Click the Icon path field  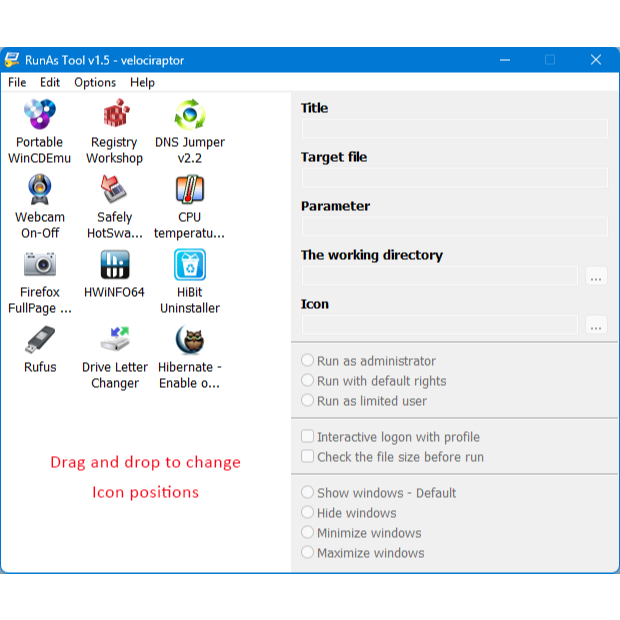(440, 325)
